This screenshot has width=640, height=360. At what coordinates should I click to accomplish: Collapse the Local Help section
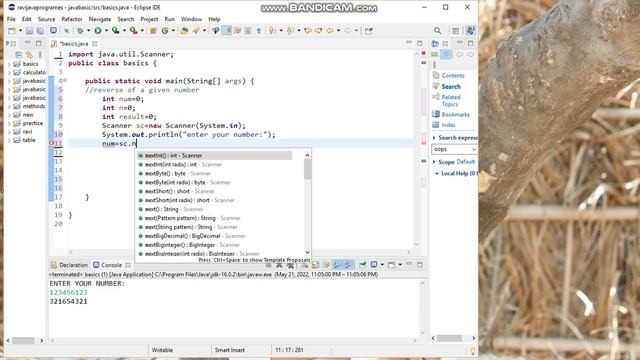(x=437, y=173)
